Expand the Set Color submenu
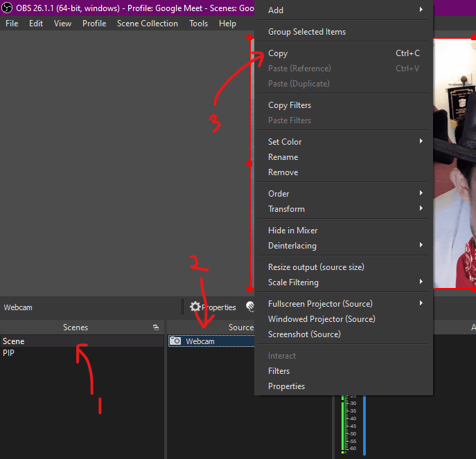This screenshot has width=476, height=459. coord(344,142)
